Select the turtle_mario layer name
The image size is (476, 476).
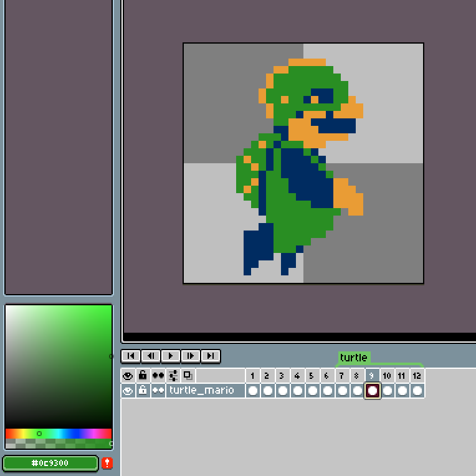click(x=205, y=391)
